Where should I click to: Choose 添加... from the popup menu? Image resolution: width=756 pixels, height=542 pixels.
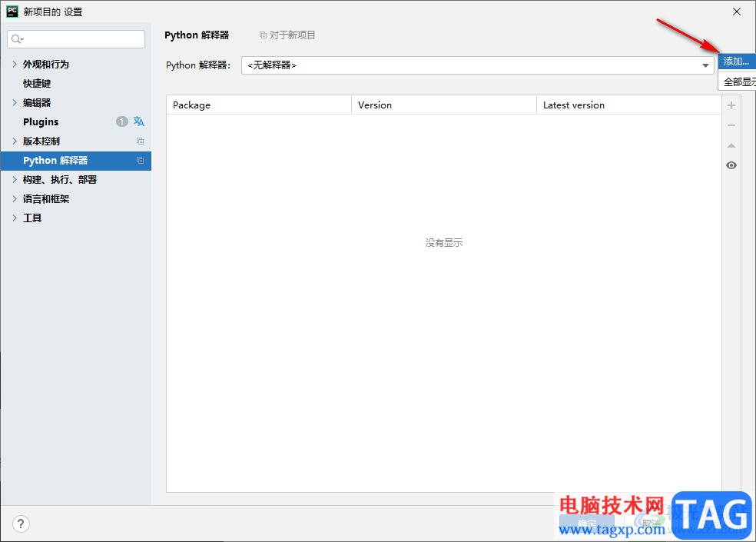[x=737, y=62]
